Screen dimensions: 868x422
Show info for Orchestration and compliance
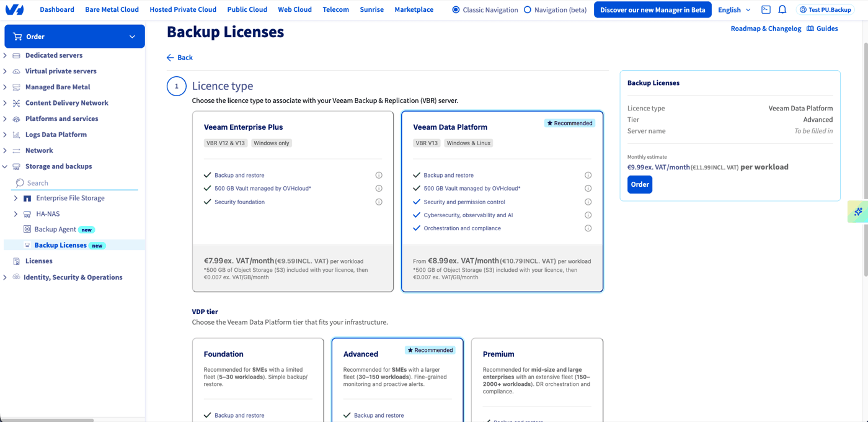(588, 228)
